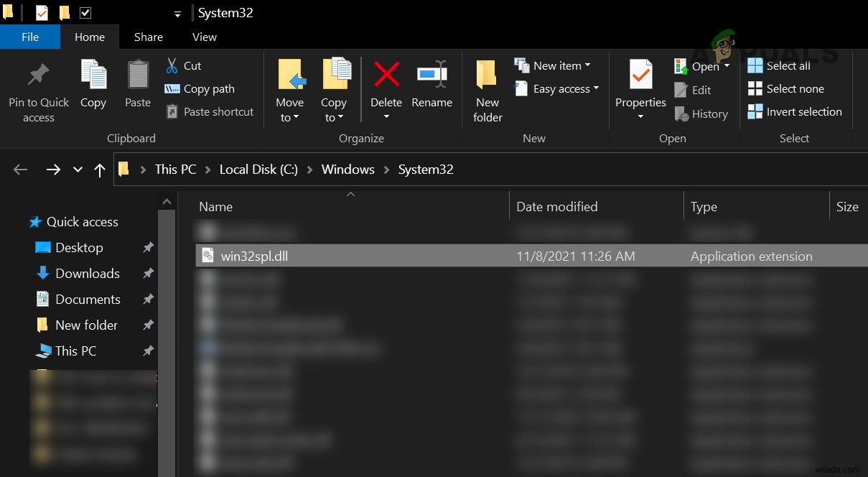Open Customize Quick Access Toolbar dropdown
Viewport: 868px width, 477px height.
[177, 14]
